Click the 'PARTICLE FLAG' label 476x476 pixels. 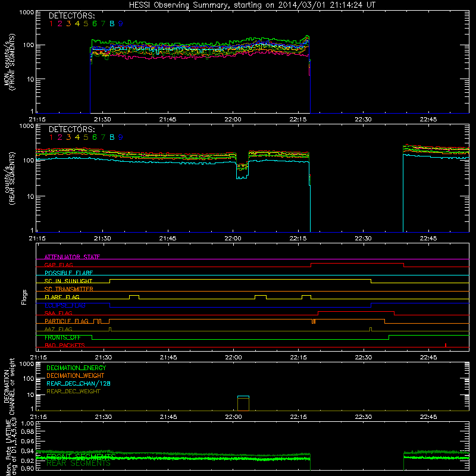point(67,321)
